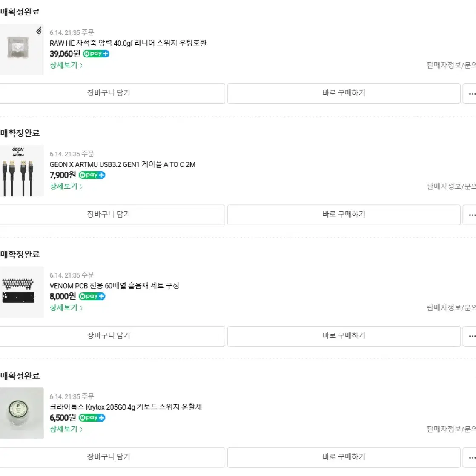Image resolution: width=476 pixels, height=476 pixels.
Task: Click the GEON X ARTMU cable thumbnail
Action: point(22,171)
